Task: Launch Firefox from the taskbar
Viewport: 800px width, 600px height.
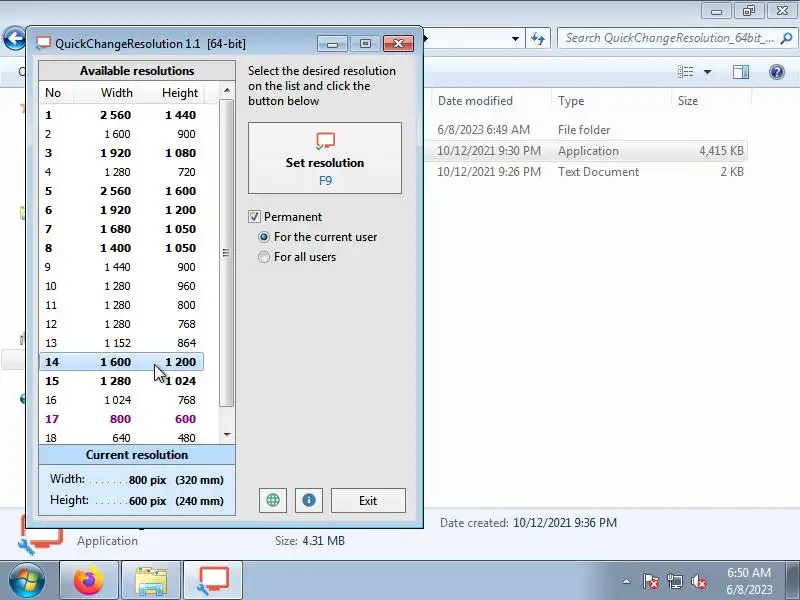Action: point(89,581)
